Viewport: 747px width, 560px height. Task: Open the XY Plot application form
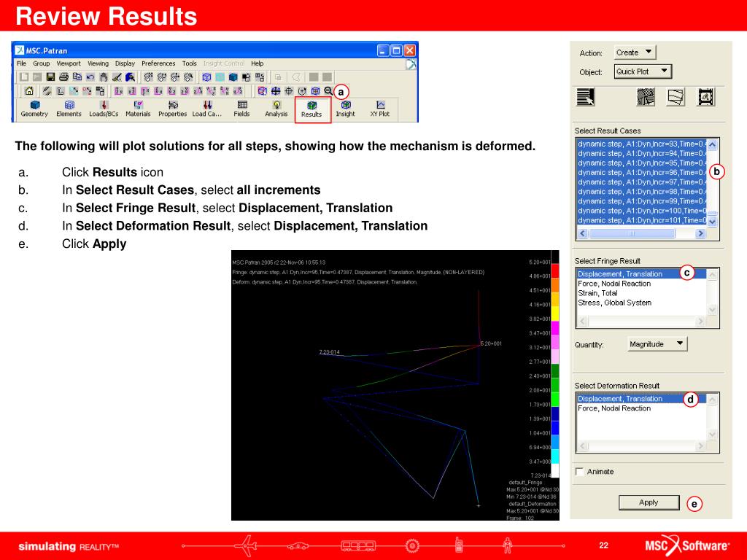click(x=379, y=109)
